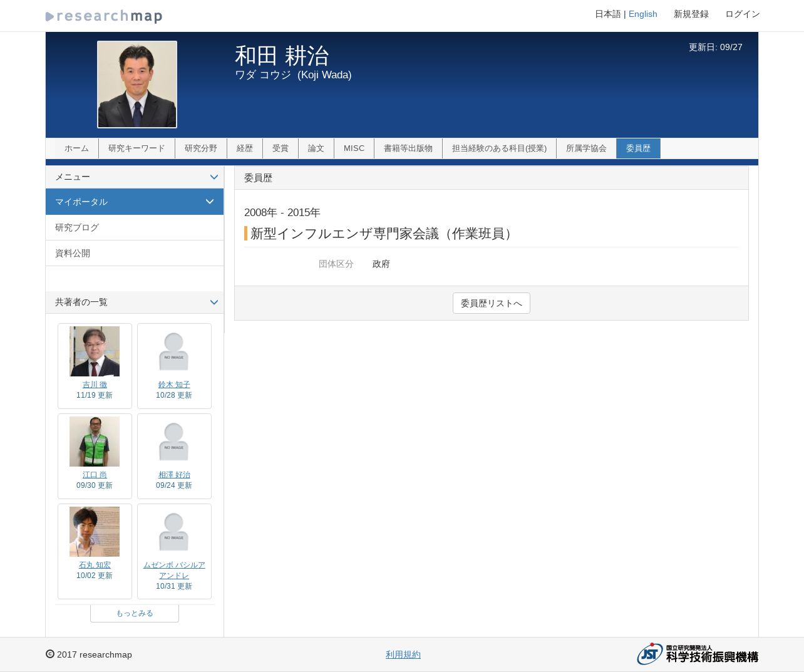
Task: Open 吉川 徹 coauthor photo
Action: [x=95, y=351]
